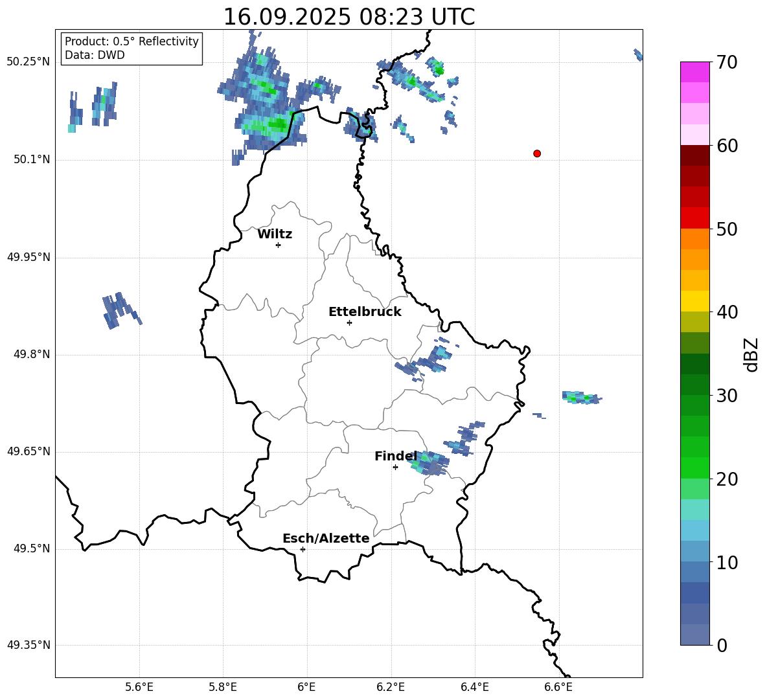Viewport: 767px width, 700px height.
Task: Click the magenta top colorbar segment
Action: (695, 72)
